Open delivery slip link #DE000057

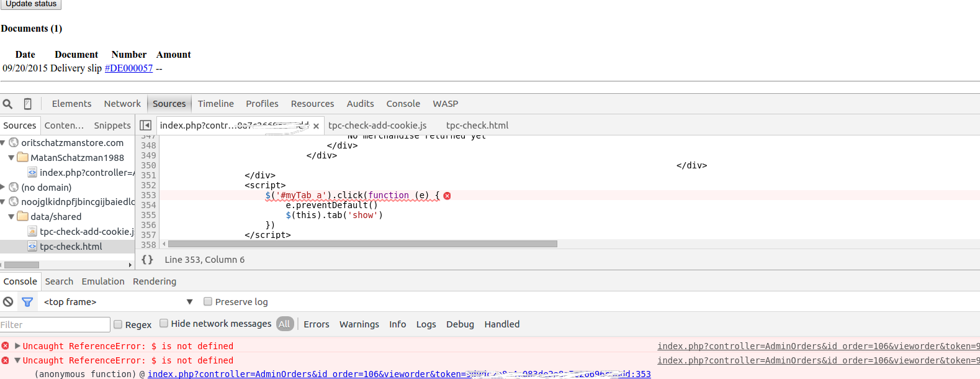128,68
